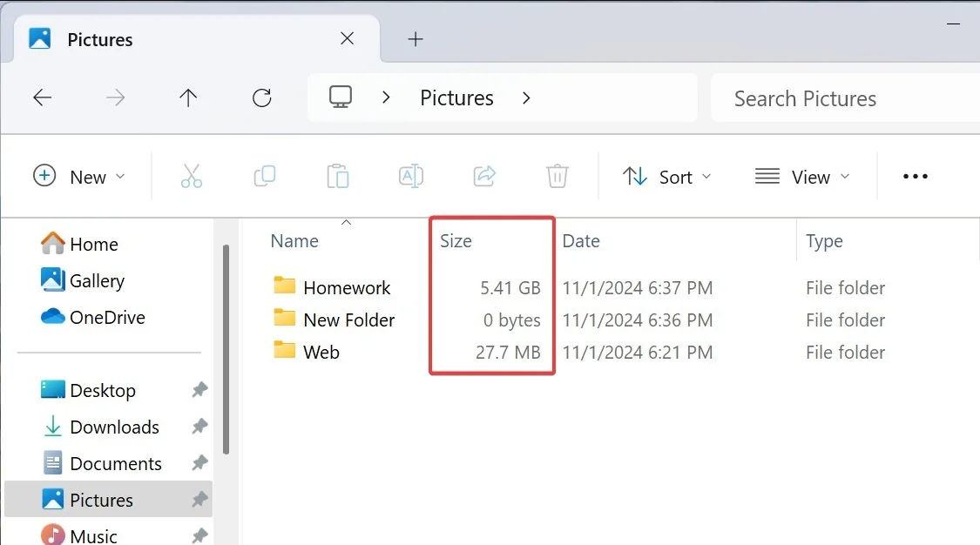
Task: Click the Paste clipboard icon
Action: tap(338, 177)
